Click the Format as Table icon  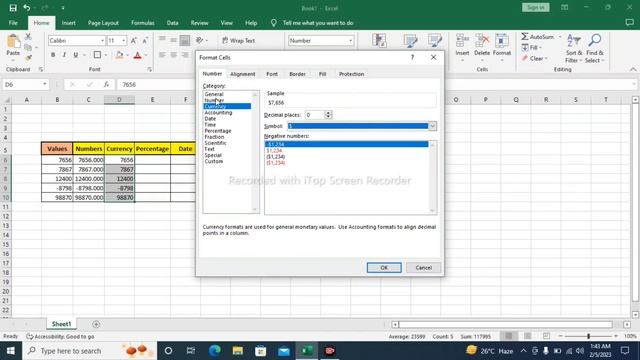tap(410, 41)
